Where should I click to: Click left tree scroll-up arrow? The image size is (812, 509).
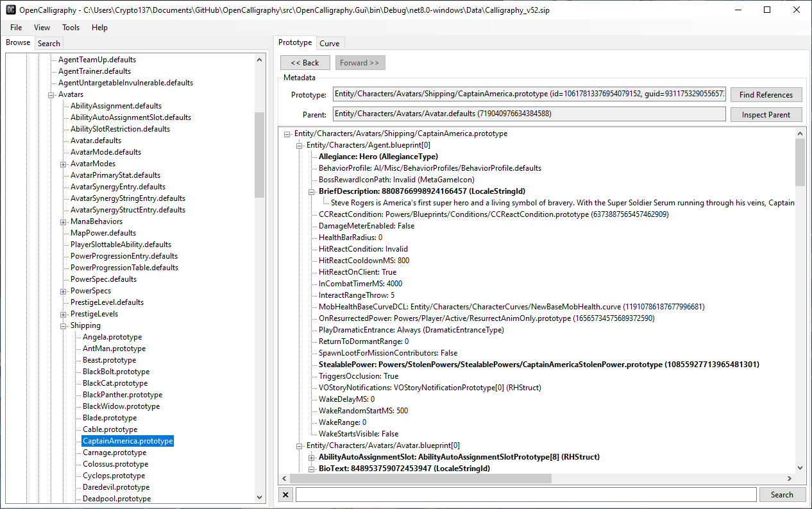[x=259, y=60]
